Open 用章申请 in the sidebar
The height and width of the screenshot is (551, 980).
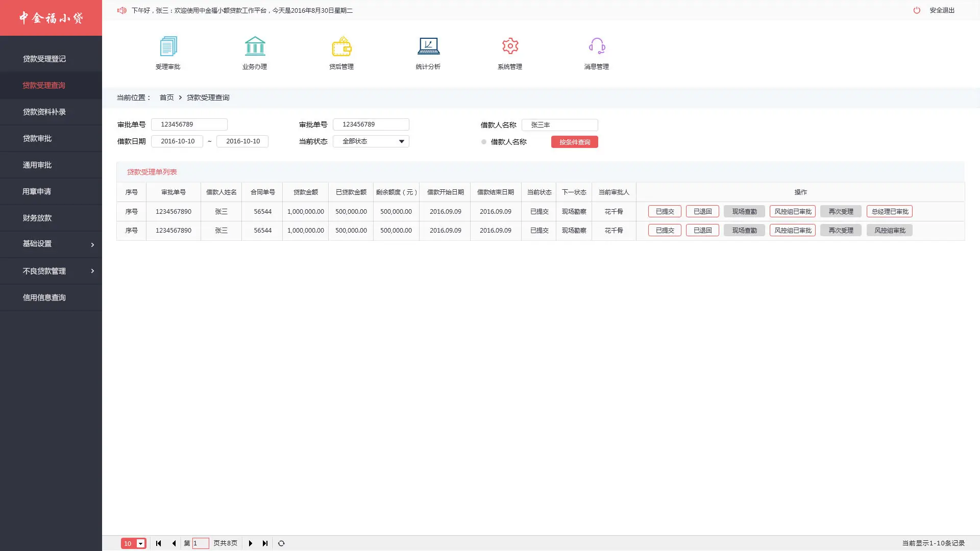51,191
